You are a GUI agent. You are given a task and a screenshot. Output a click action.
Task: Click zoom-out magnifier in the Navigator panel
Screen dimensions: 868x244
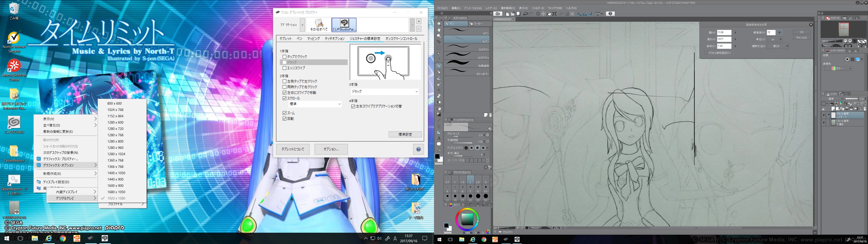coord(845,41)
